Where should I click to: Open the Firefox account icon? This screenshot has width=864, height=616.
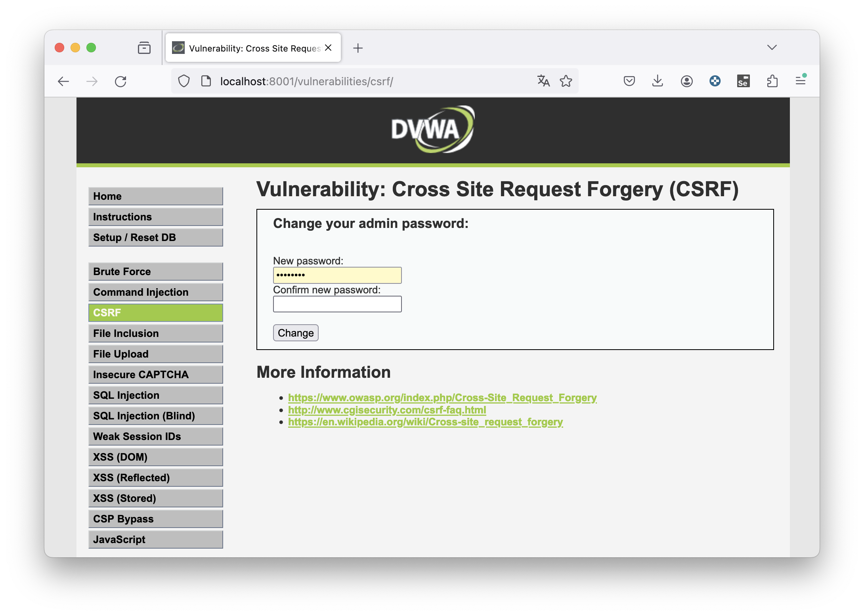pos(686,81)
